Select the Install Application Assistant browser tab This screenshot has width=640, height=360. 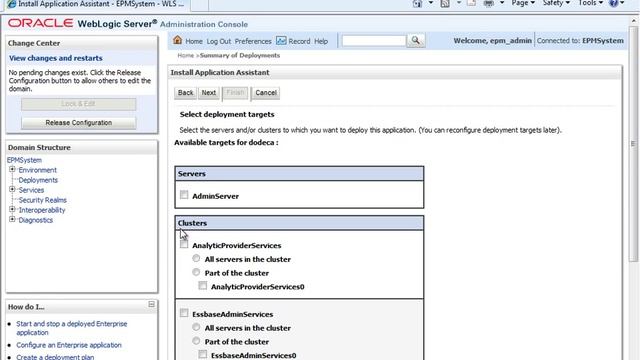97,4
